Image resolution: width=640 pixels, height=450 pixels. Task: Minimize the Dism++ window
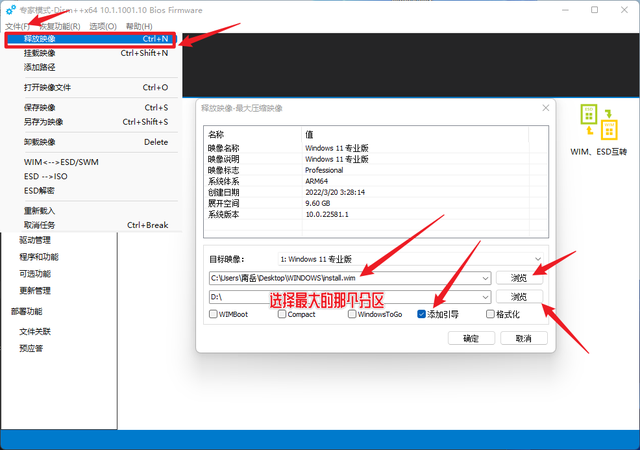pos(565,9)
